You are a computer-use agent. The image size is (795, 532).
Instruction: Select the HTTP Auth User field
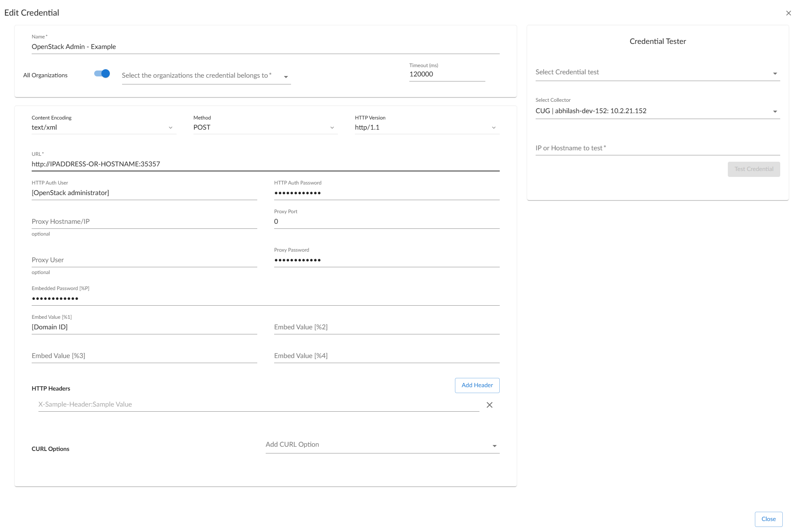tap(144, 193)
